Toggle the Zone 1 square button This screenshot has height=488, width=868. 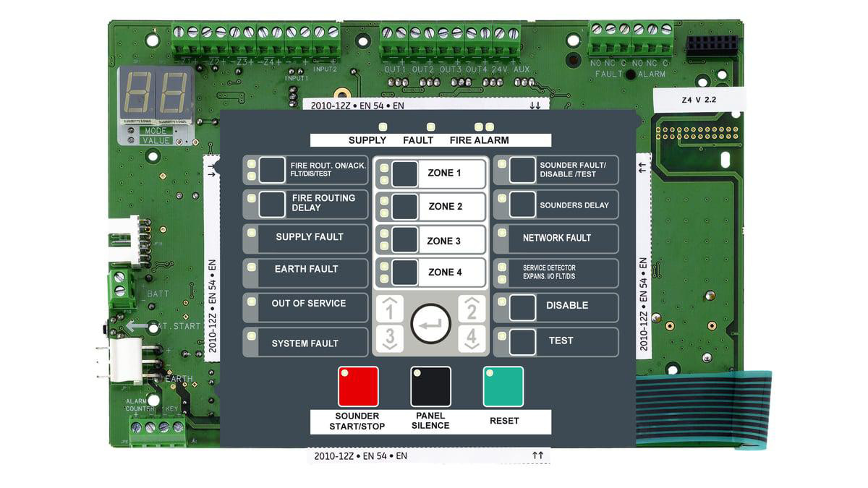pyautogui.click(x=404, y=174)
